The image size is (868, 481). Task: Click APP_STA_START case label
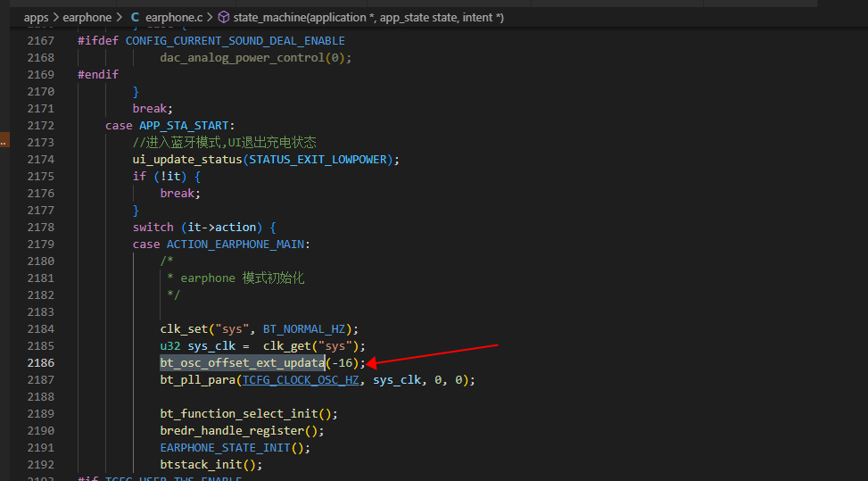coord(184,126)
